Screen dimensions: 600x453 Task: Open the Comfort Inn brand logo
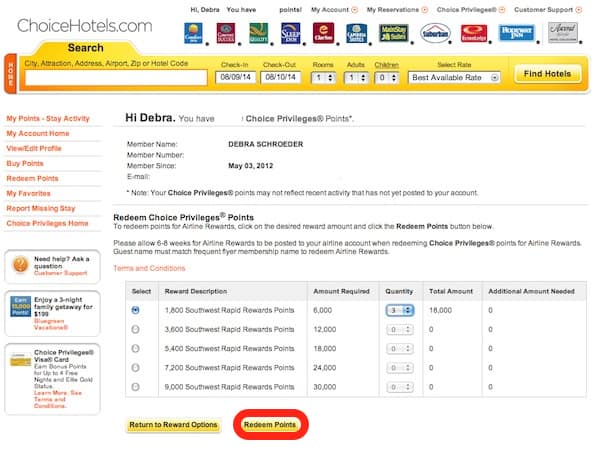coord(193,33)
